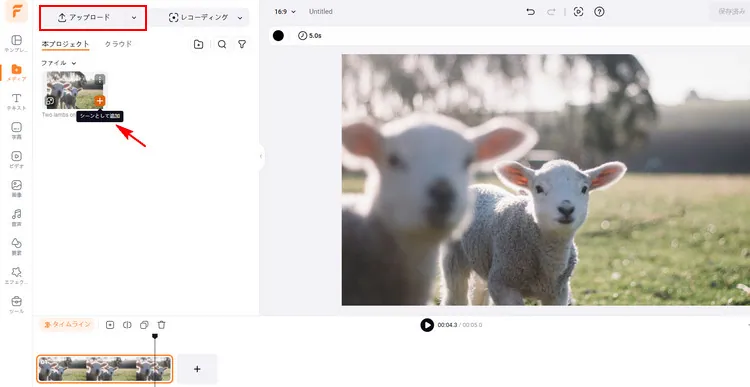Open the Image (画像) sidebar panel
The width and height of the screenshot is (750, 387).
pyautogui.click(x=16, y=189)
